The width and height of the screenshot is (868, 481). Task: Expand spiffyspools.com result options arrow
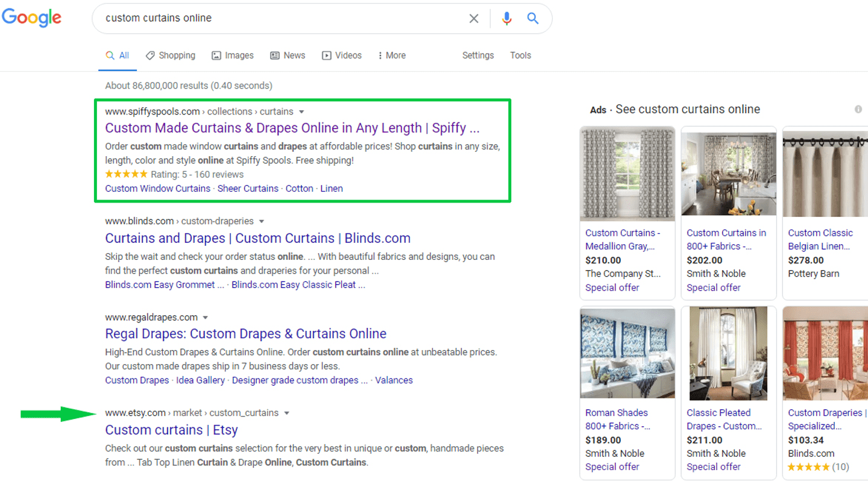pyautogui.click(x=301, y=112)
